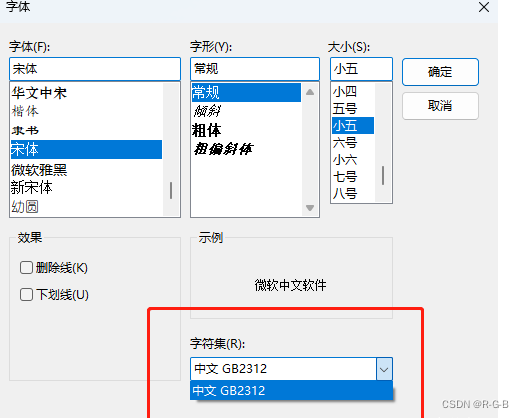Select 楷体 font in list

(x=86, y=111)
